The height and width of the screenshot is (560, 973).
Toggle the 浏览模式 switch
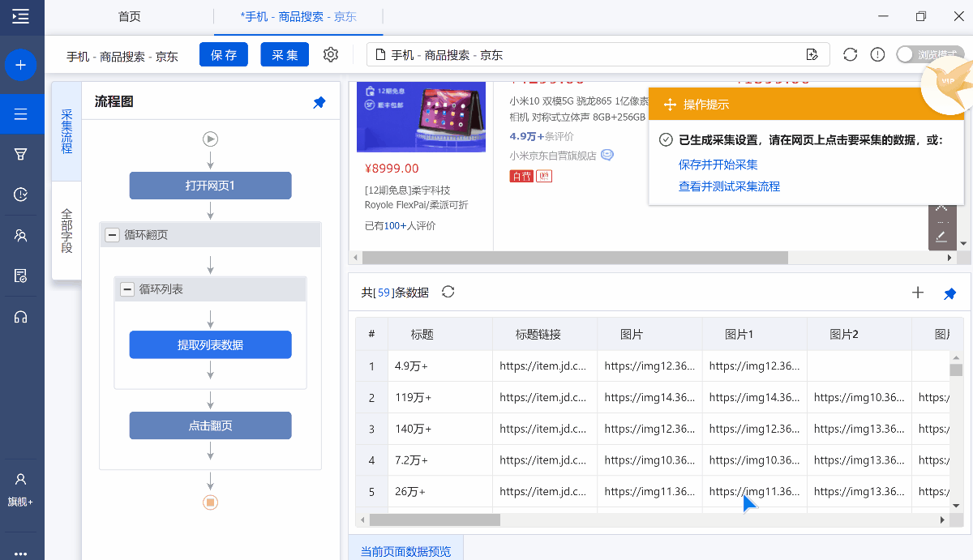(929, 54)
